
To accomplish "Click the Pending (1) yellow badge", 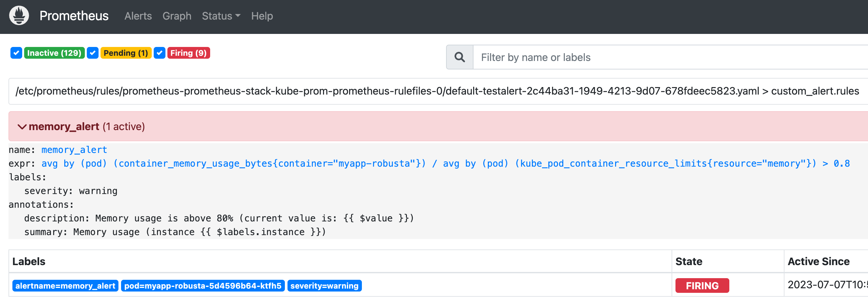I will pos(126,53).
